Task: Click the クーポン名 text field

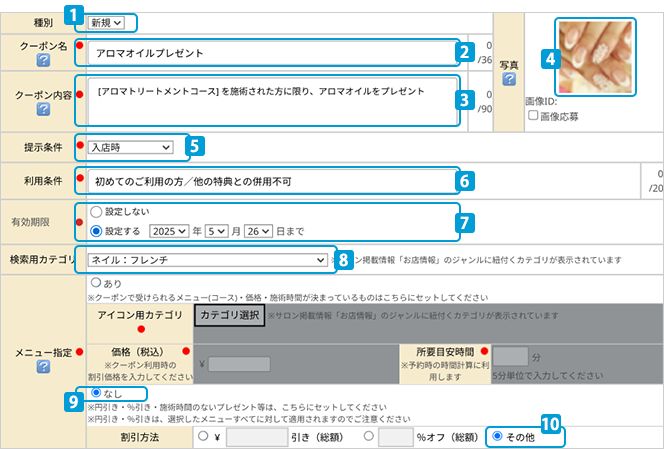Action: (270, 53)
